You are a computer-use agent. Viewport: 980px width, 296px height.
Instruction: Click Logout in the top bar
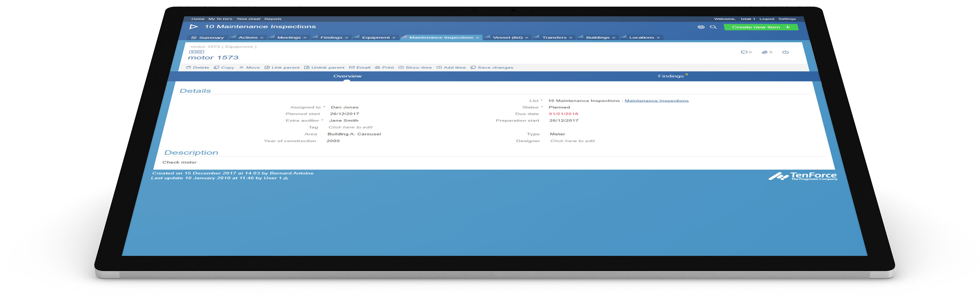pos(767,19)
